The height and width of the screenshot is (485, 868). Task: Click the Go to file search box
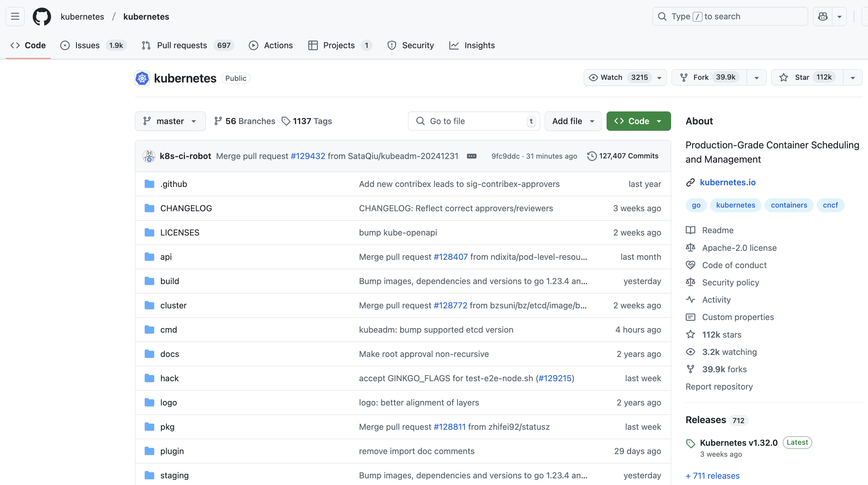[x=474, y=121]
